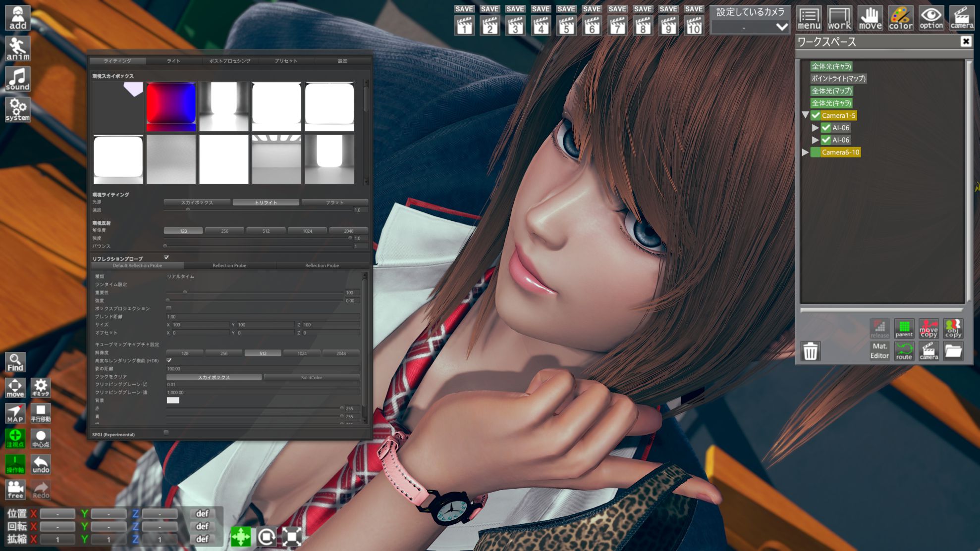This screenshot has height=551, width=980.
Task: Click the MAP arrow icon
Action: [x=15, y=413]
